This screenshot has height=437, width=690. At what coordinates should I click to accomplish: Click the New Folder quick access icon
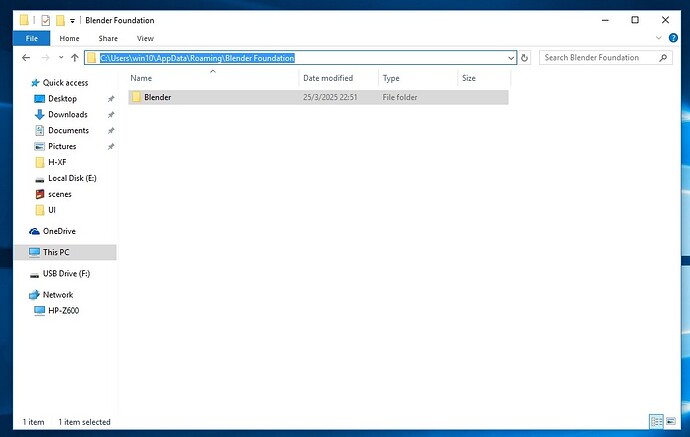(x=60, y=20)
